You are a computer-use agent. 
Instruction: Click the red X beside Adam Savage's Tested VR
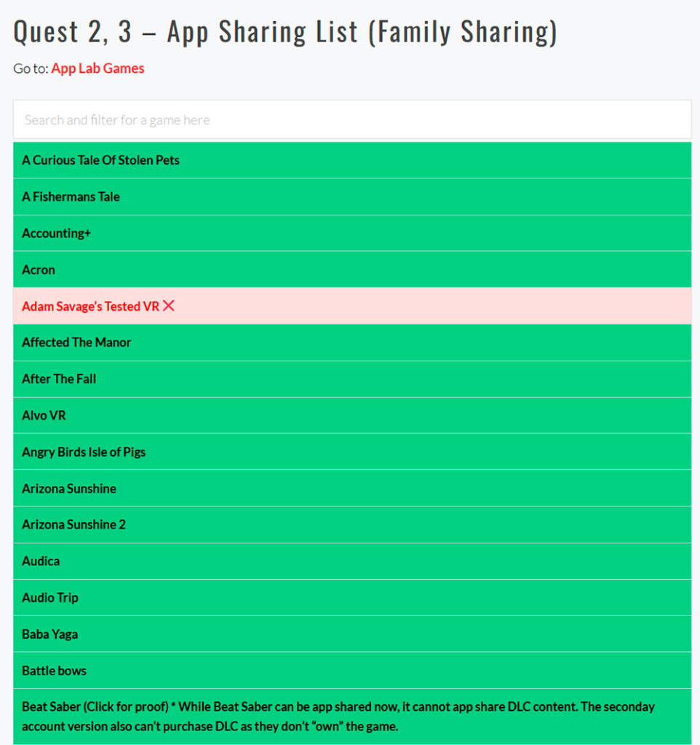click(x=168, y=306)
